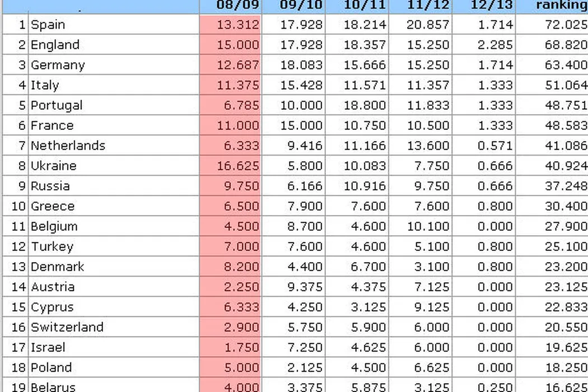Screen dimensions: 588x392
Task: Click Belgium's 11/12 value 10.100
Action: click(x=428, y=226)
